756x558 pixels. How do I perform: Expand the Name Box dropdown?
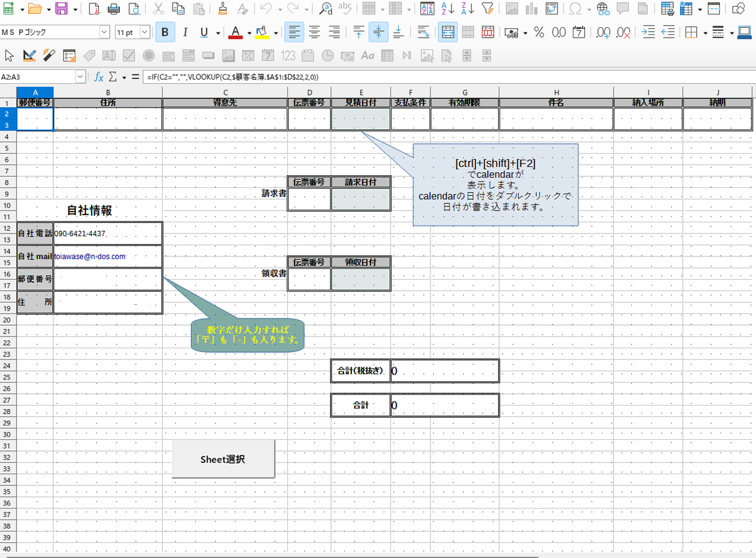(x=80, y=77)
